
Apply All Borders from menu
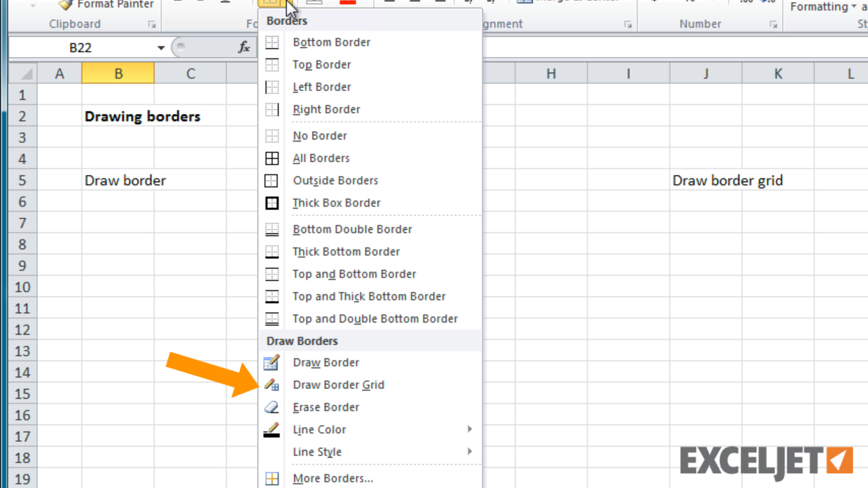click(321, 158)
